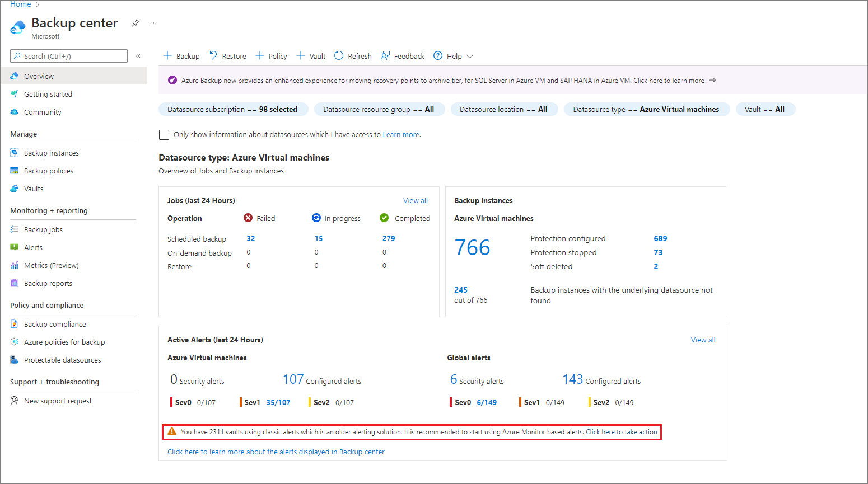This screenshot has width=868, height=484.
Task: Open the learn more about alerts link
Action: point(276,452)
